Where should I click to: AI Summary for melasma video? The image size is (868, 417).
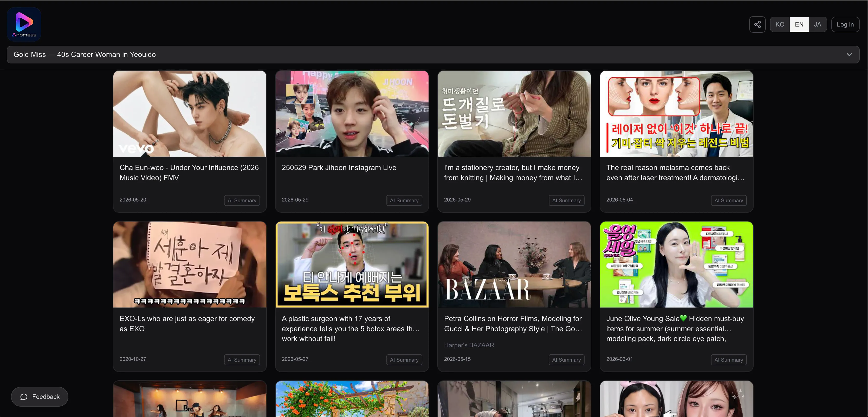pyautogui.click(x=729, y=200)
